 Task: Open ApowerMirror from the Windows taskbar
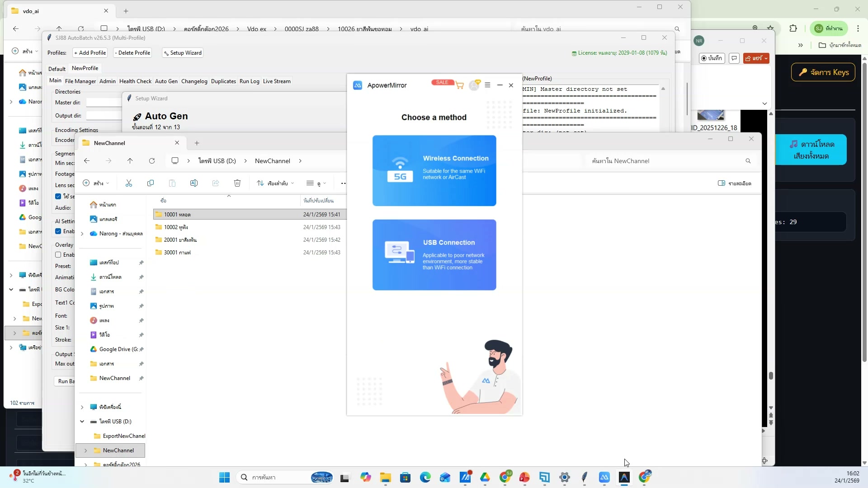(604, 477)
